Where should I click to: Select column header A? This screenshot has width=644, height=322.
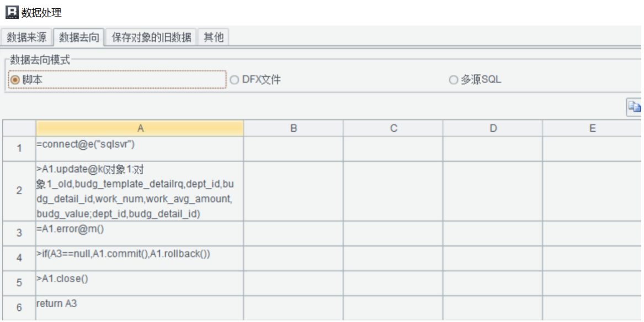(140, 128)
